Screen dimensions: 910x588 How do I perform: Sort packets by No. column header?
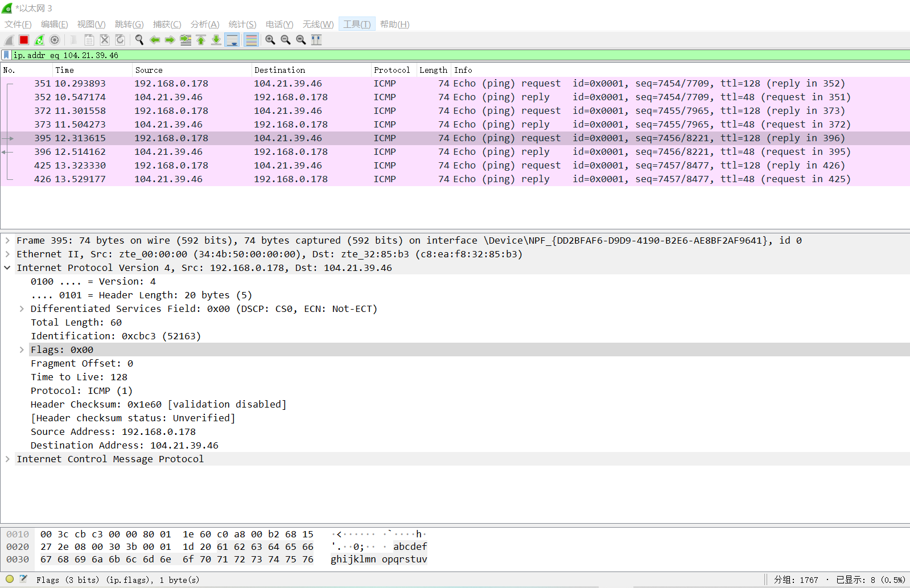27,70
